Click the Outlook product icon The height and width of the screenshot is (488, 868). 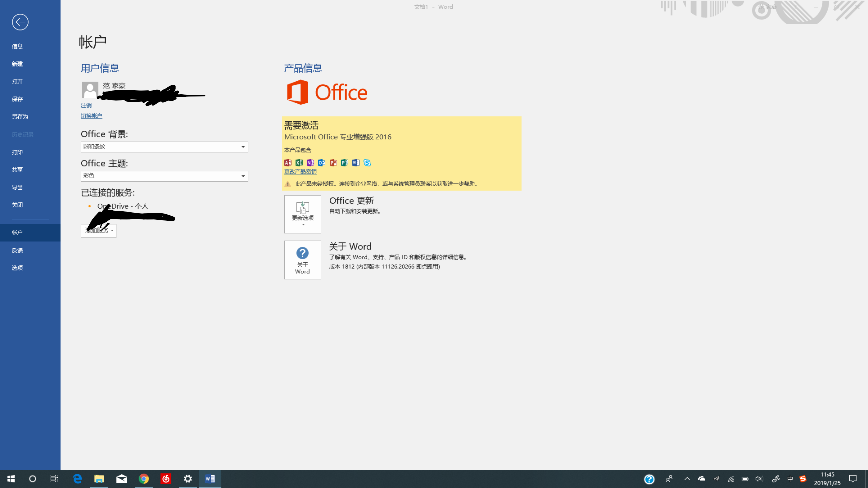point(322,163)
